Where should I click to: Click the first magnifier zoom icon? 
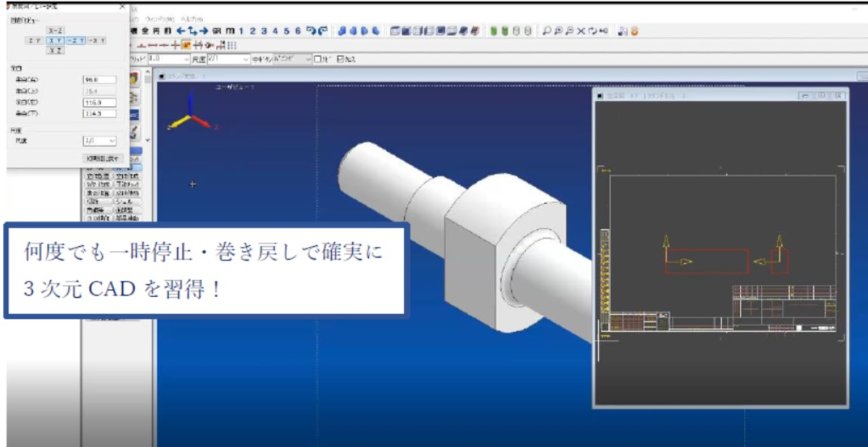click(547, 31)
